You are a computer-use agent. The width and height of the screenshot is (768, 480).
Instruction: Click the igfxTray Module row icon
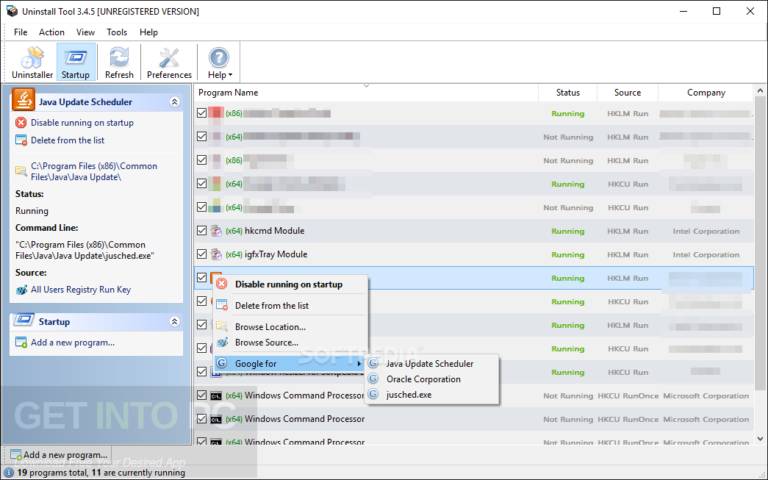tap(216, 254)
